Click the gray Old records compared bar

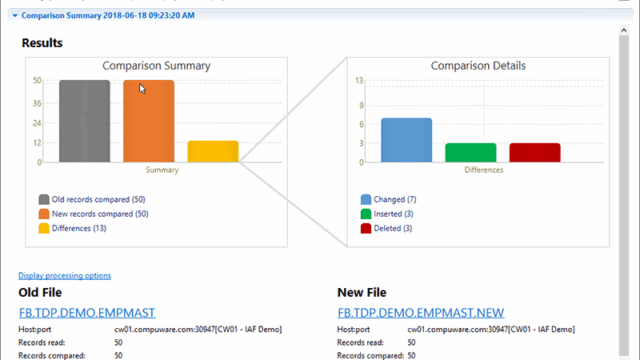point(84,121)
